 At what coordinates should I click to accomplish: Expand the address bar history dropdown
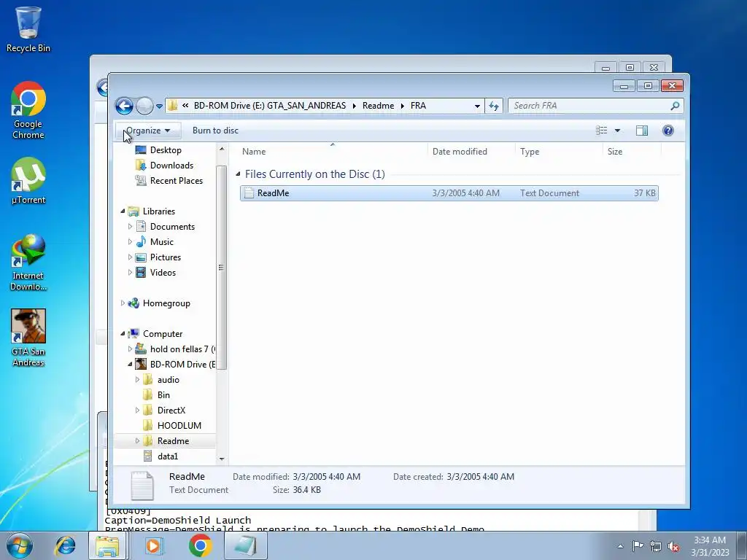click(477, 106)
